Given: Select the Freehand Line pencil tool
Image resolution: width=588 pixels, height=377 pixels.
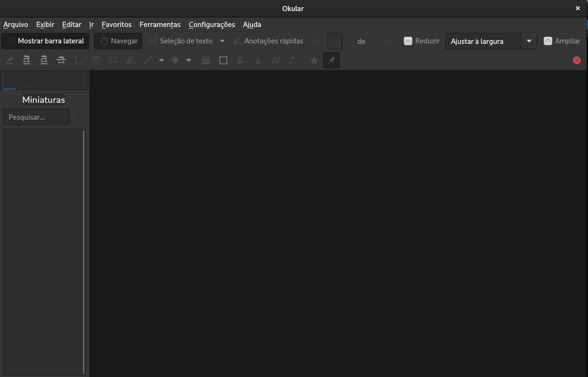Looking at the screenshot, I should point(131,60).
